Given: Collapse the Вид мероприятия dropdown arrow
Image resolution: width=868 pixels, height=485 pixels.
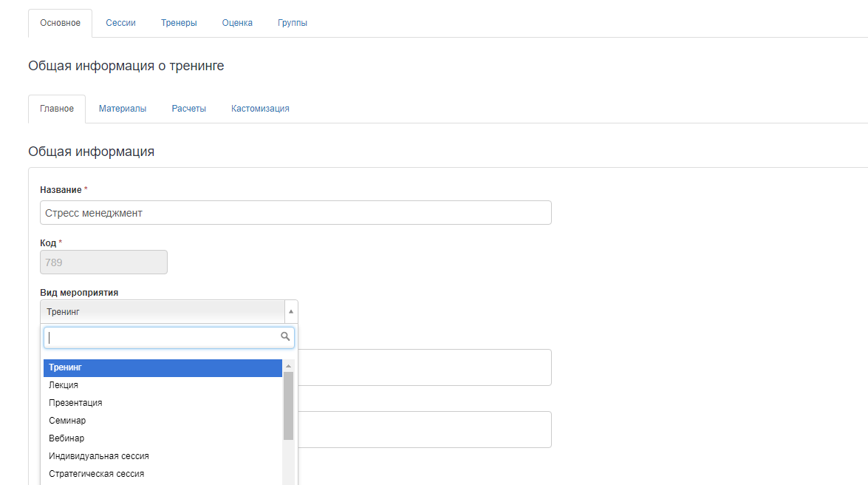Looking at the screenshot, I should click(x=291, y=311).
